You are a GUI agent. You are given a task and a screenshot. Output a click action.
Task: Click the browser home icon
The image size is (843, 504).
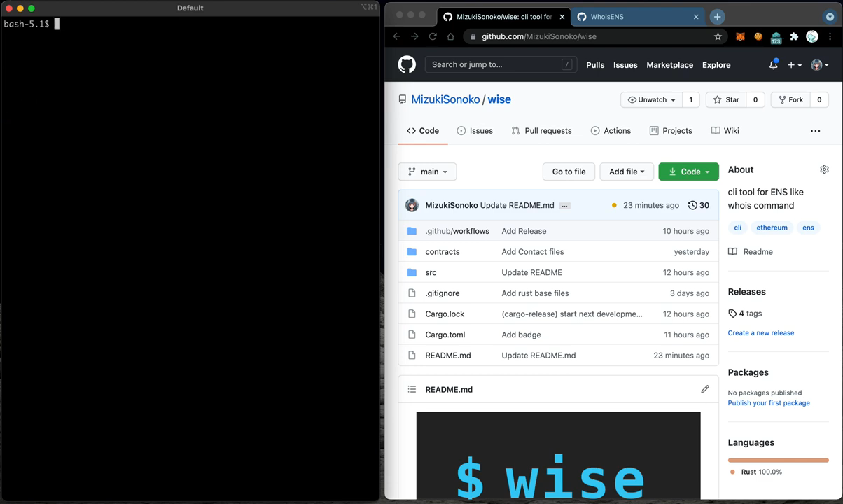[x=450, y=36]
